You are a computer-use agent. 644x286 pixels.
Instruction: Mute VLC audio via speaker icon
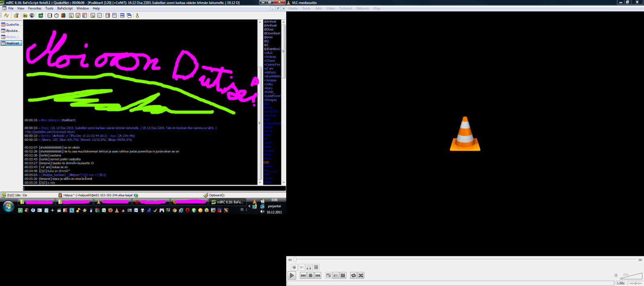pos(616,276)
